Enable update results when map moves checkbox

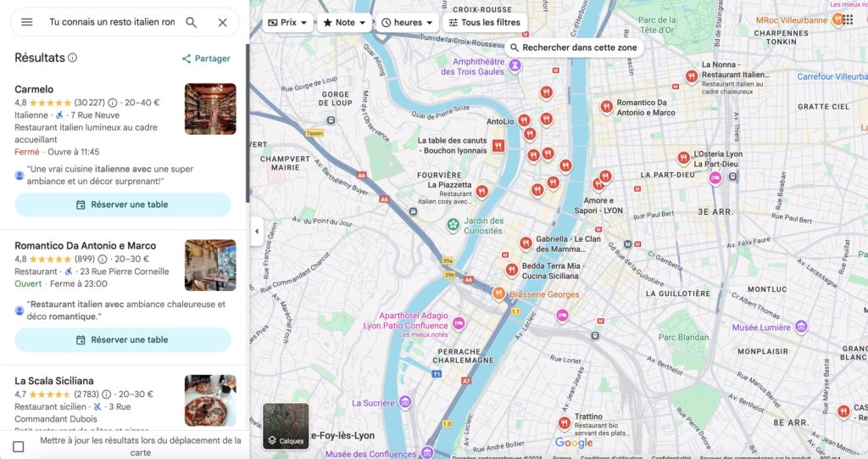pos(19,446)
